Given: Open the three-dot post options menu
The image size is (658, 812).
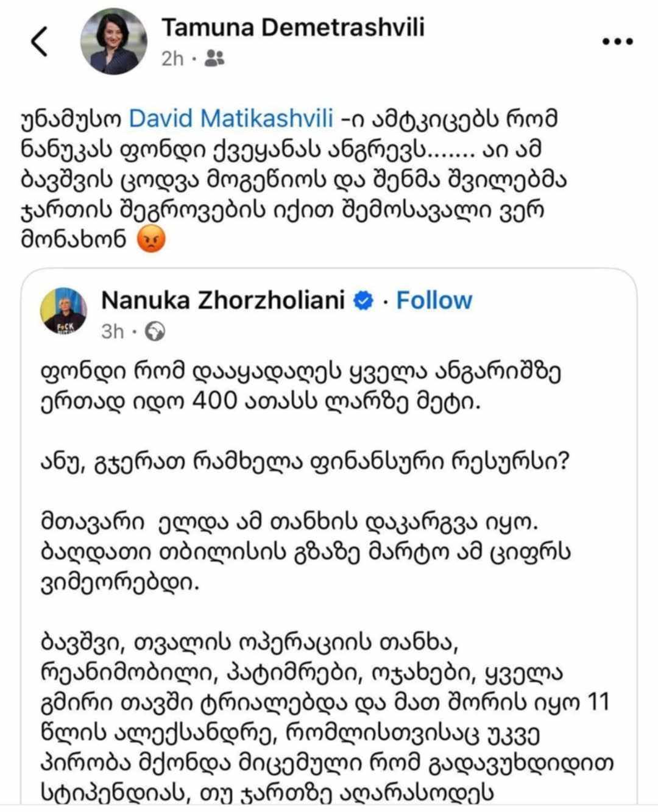Looking at the screenshot, I should 617,41.
